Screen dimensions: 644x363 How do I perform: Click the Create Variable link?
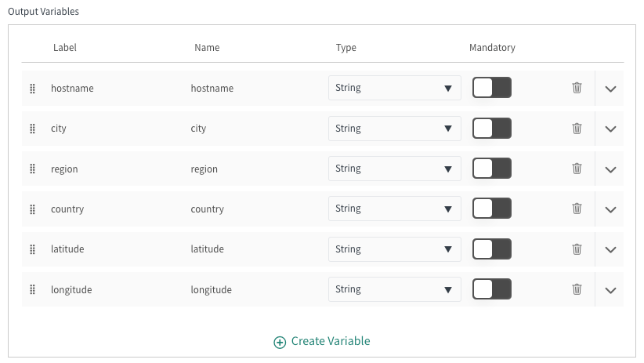[x=330, y=341]
